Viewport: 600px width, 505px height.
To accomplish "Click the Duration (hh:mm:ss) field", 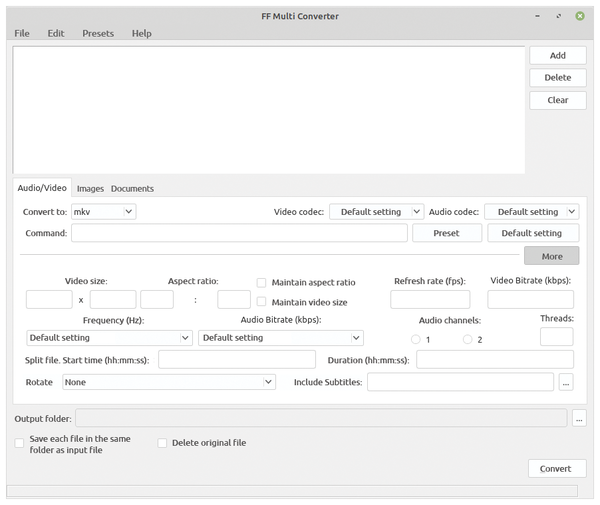I will (x=495, y=360).
